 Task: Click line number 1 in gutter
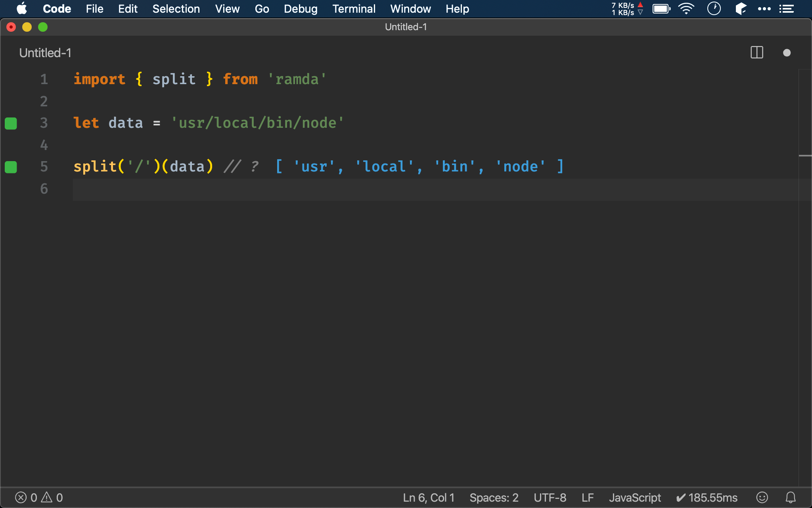[44, 79]
